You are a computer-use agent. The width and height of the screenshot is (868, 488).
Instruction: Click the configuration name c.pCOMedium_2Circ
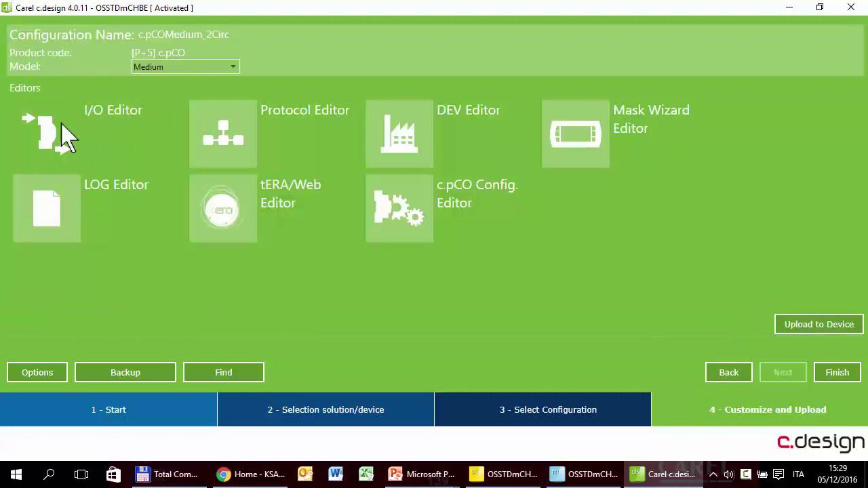tap(184, 35)
